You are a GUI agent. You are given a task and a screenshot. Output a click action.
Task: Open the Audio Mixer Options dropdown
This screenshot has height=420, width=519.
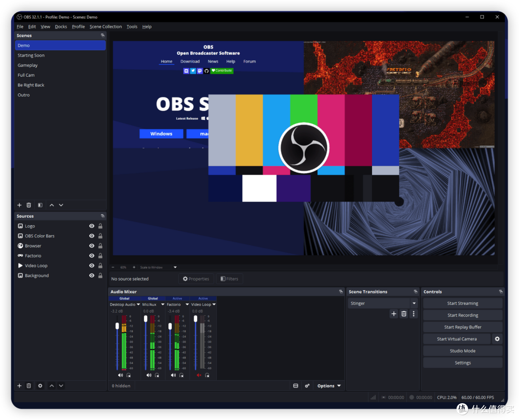click(329, 385)
